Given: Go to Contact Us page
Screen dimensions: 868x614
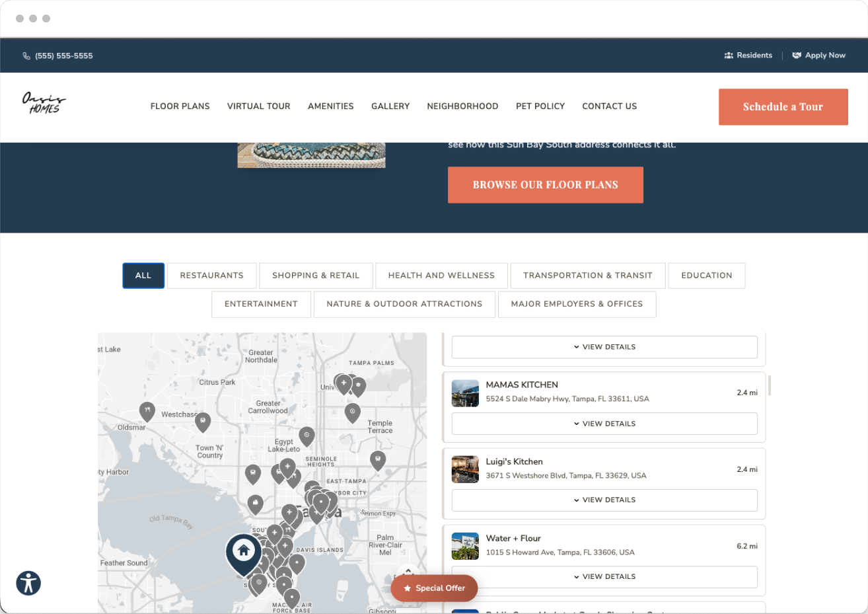Looking at the screenshot, I should (610, 106).
